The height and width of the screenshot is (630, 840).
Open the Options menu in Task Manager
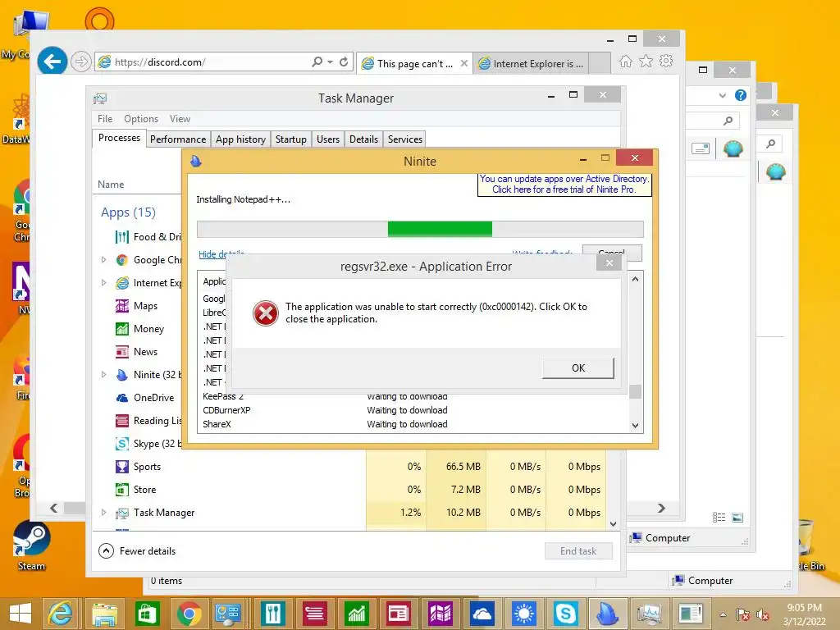[x=141, y=119]
